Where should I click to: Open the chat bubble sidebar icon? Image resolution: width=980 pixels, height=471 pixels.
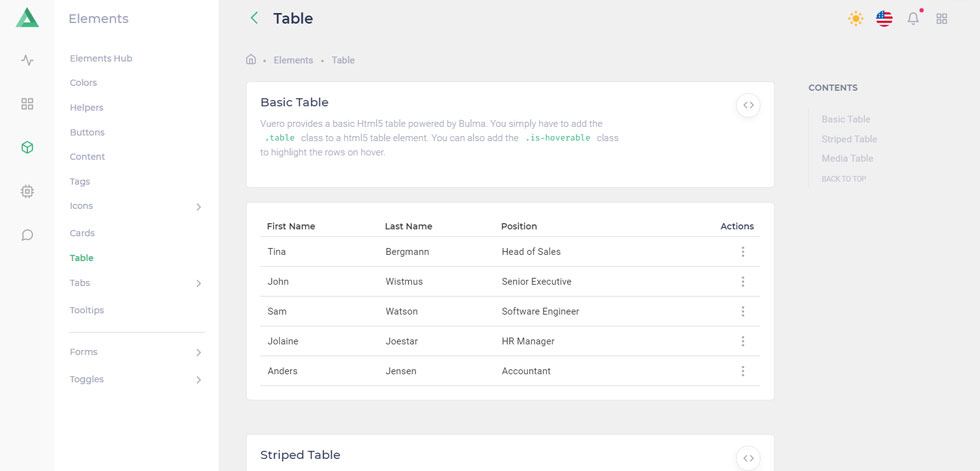pos(27,235)
